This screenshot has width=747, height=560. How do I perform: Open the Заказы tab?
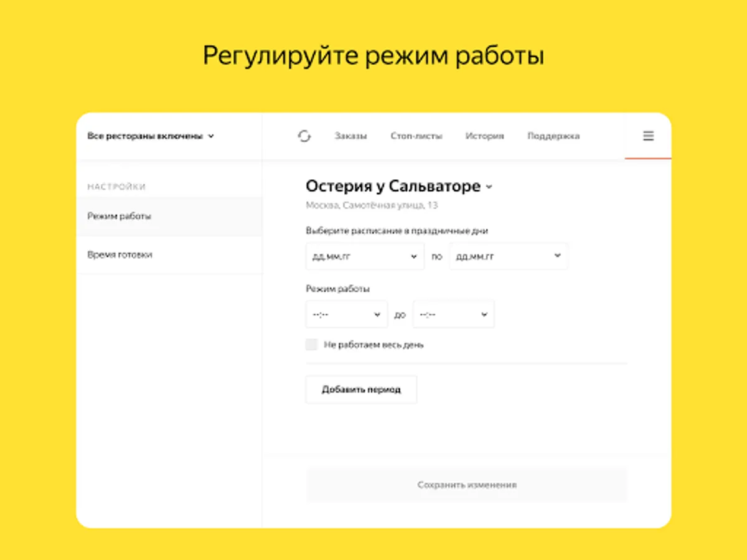[350, 136]
